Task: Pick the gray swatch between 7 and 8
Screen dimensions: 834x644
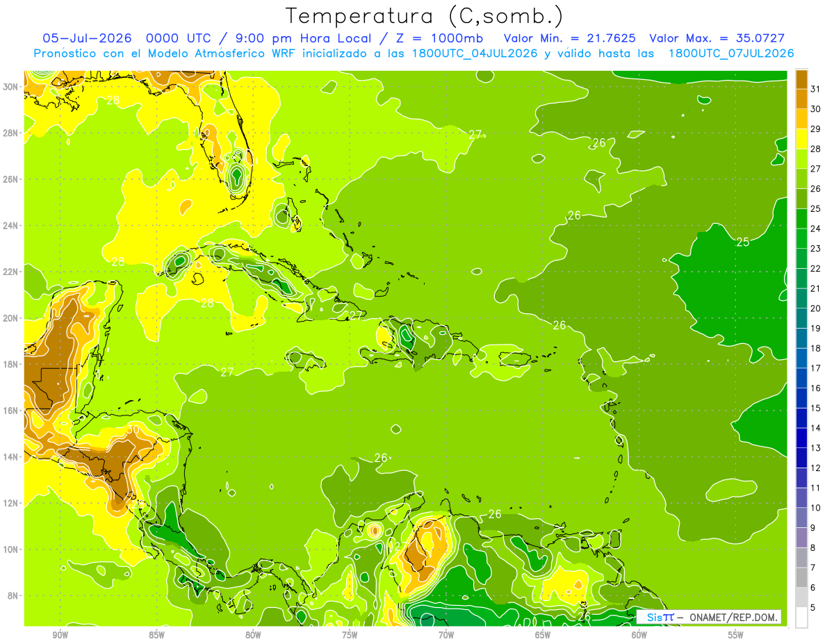Action: 801,557
